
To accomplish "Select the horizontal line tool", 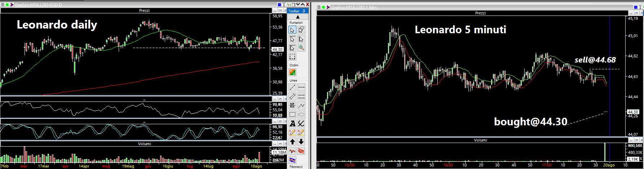I will tap(301, 87).
